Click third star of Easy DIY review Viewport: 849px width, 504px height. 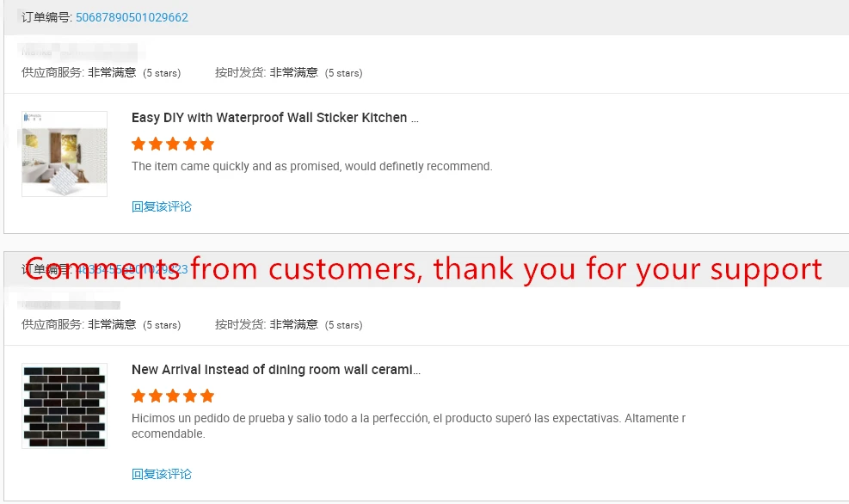click(x=173, y=144)
